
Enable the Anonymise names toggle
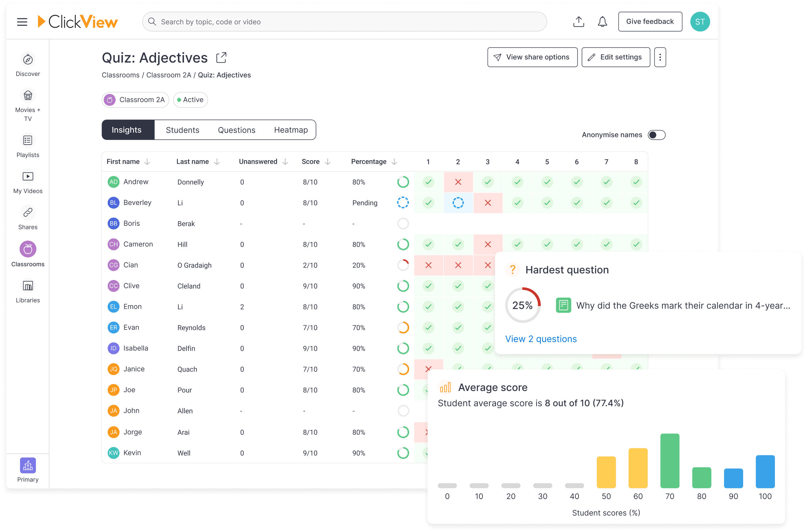point(657,135)
